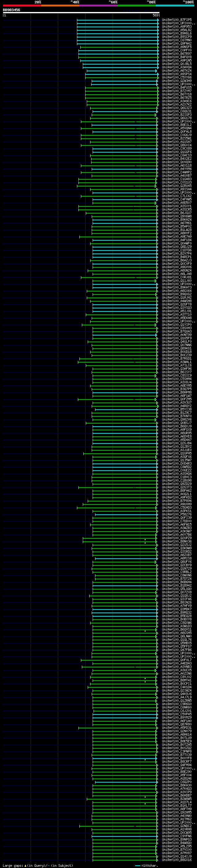Click the green ~80% identity scale segment
The width and height of the screenshot is (197, 868).
(x=137, y=6)
